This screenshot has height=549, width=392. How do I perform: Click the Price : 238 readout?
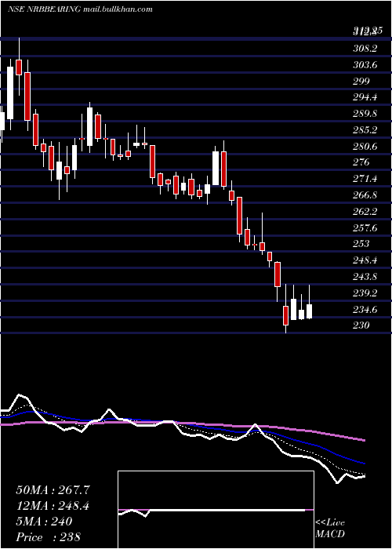pyautogui.click(x=49, y=536)
